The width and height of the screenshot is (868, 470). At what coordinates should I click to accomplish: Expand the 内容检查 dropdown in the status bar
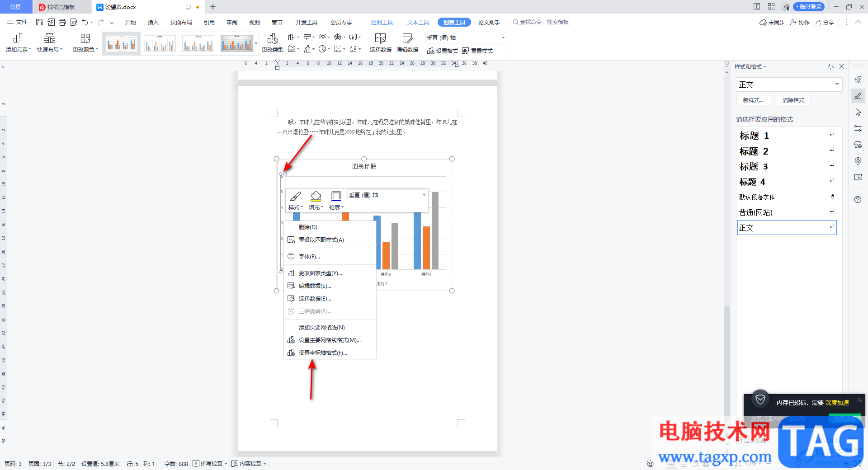coord(264,464)
